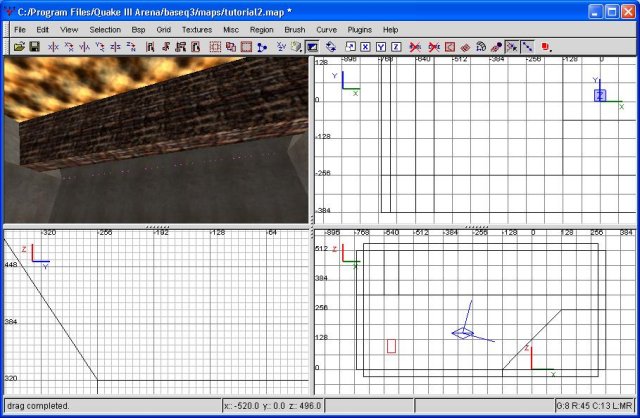The height and width of the screenshot is (418, 640).
Task: Open the Misc menu
Action: pos(231,29)
